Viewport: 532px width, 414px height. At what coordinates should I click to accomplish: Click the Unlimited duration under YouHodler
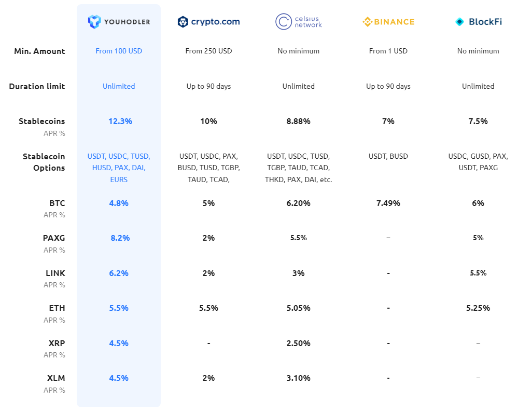(x=119, y=86)
